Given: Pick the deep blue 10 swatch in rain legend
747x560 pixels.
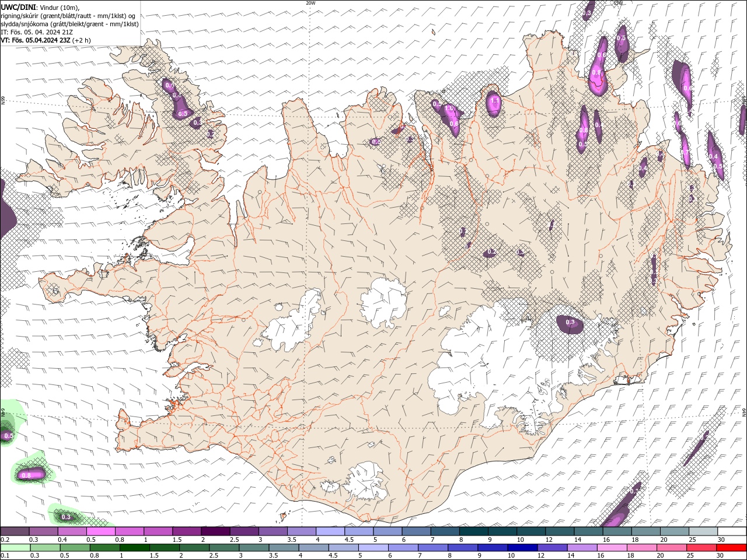Looking at the screenshot, I should pyautogui.click(x=522, y=548).
